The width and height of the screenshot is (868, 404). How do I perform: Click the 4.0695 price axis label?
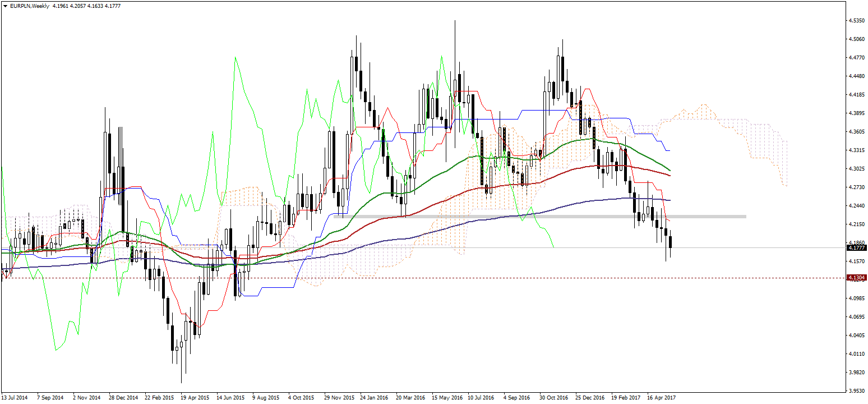(856, 317)
